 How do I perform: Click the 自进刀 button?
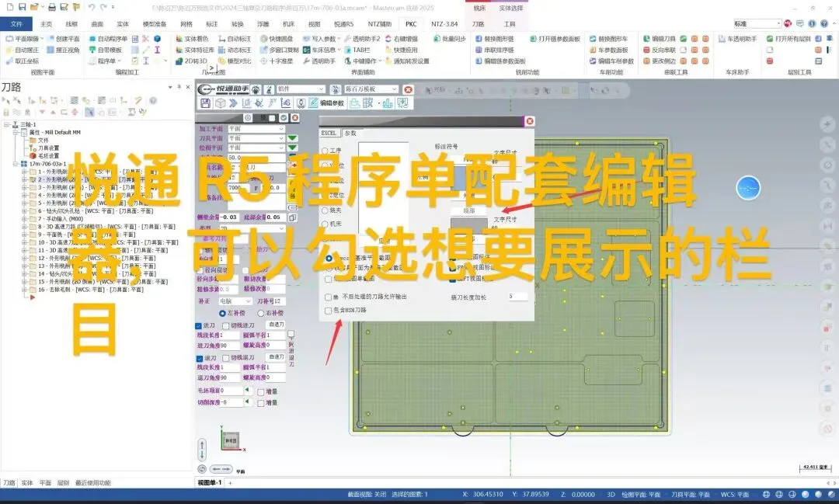click(x=276, y=325)
